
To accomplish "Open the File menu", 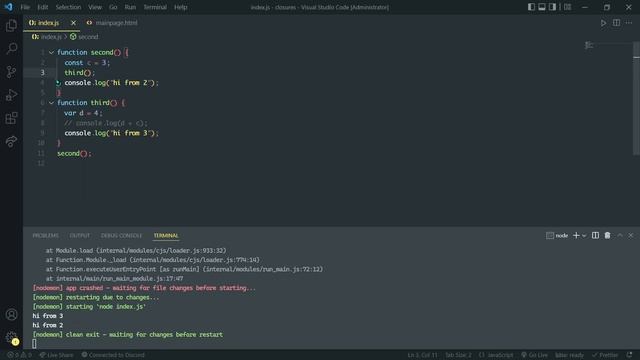I will pos(25,7).
